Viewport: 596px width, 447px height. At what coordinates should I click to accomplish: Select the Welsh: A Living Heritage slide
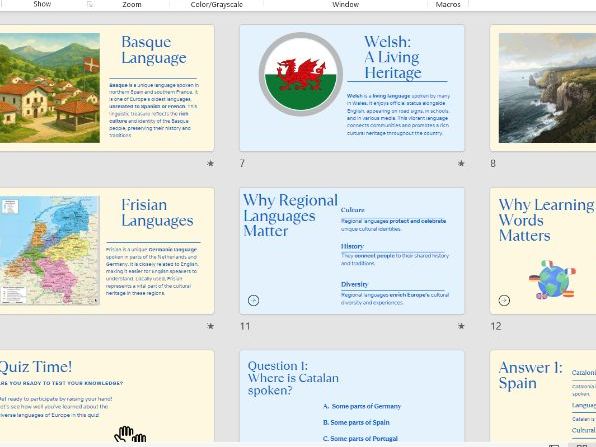click(352, 88)
